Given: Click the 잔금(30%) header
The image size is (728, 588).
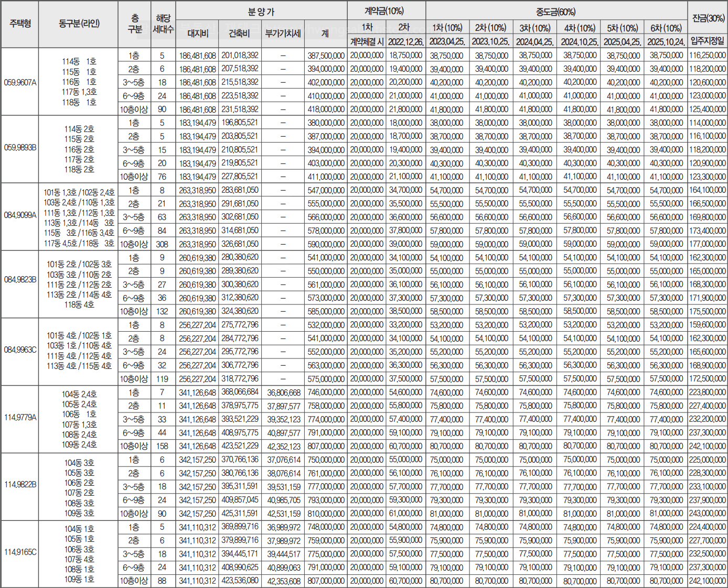Looking at the screenshot, I should click(x=708, y=18).
